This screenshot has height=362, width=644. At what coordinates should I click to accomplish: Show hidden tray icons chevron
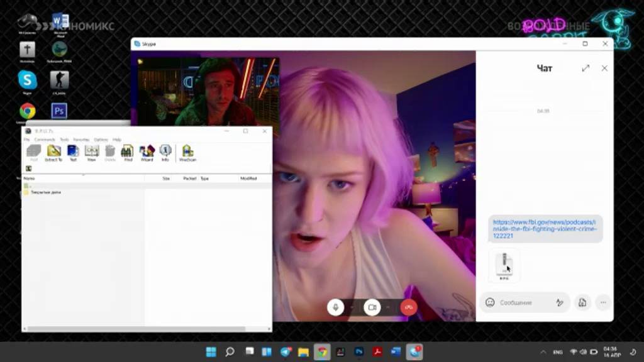tap(543, 352)
